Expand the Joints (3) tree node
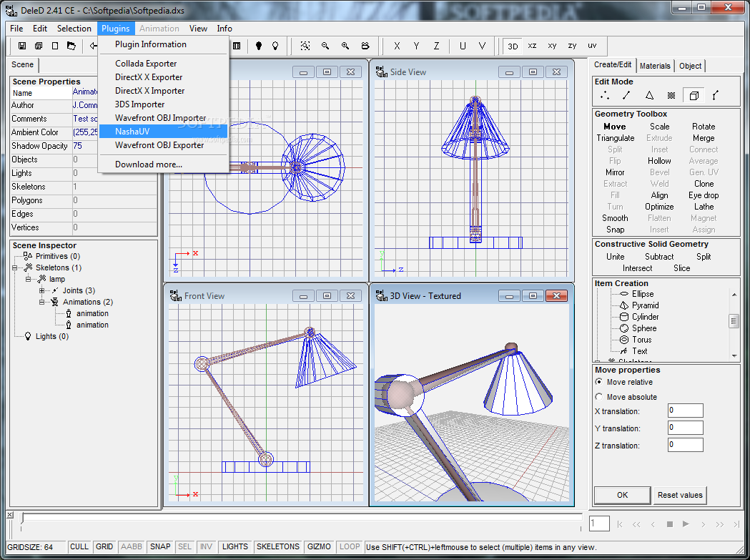This screenshot has height=560, width=750. coord(41,290)
